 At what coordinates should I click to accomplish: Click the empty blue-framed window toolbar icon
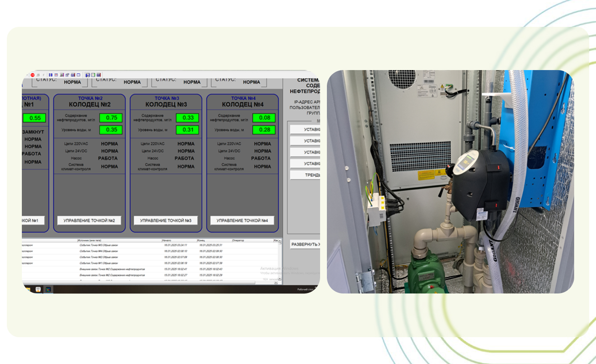(78, 75)
